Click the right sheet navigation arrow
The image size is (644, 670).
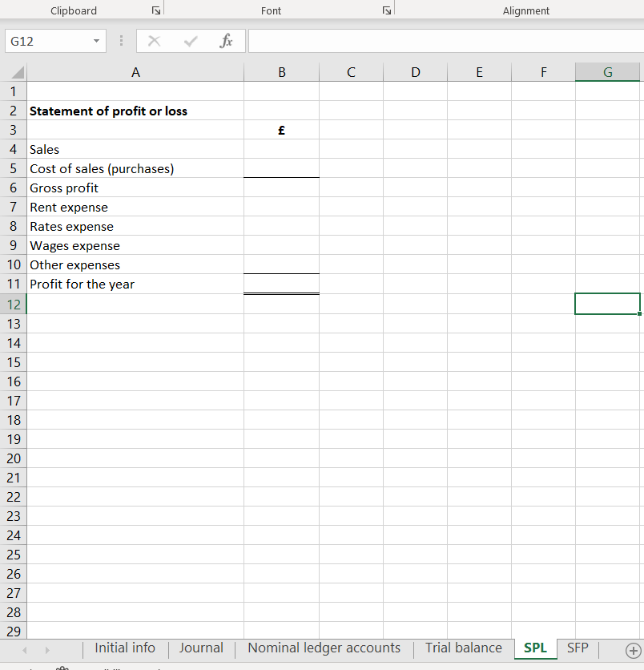(47, 649)
